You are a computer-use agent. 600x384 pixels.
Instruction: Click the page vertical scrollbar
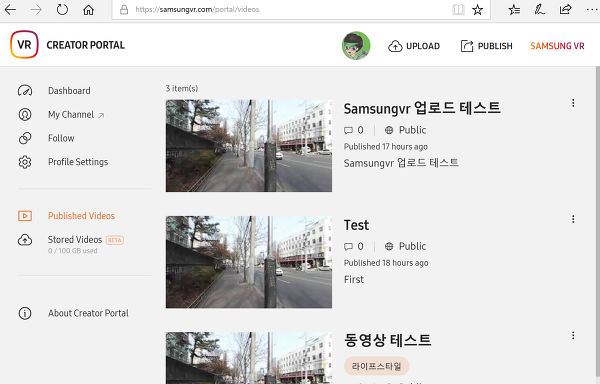pos(598,225)
